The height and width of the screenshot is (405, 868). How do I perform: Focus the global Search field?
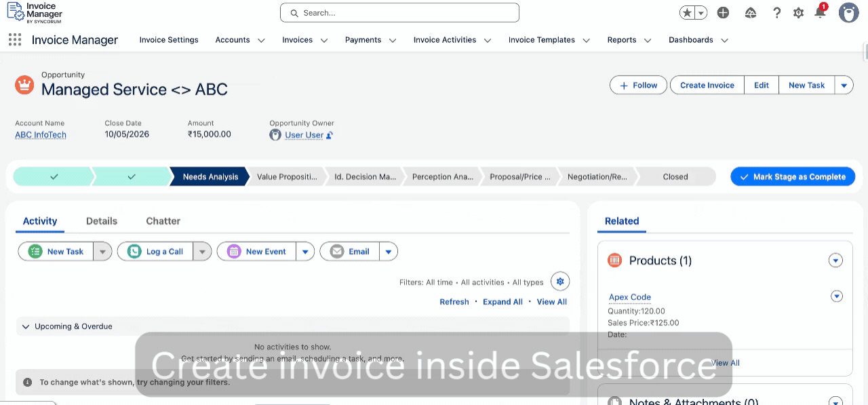399,13
